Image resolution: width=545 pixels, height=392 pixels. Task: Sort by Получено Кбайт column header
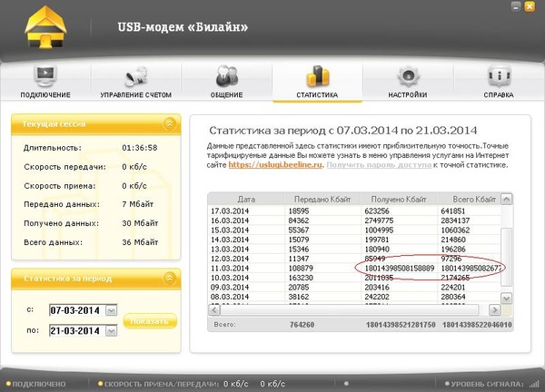tap(399, 200)
